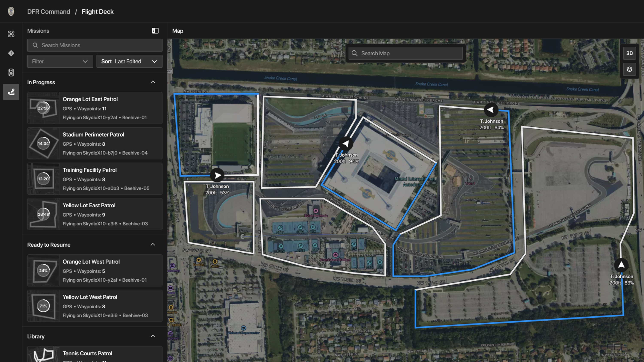Collapse the Library section
Image resolution: width=644 pixels, height=362 pixels.
[153, 336]
